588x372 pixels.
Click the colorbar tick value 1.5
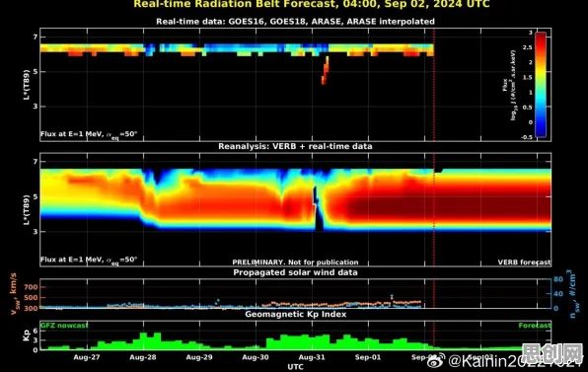(527, 77)
